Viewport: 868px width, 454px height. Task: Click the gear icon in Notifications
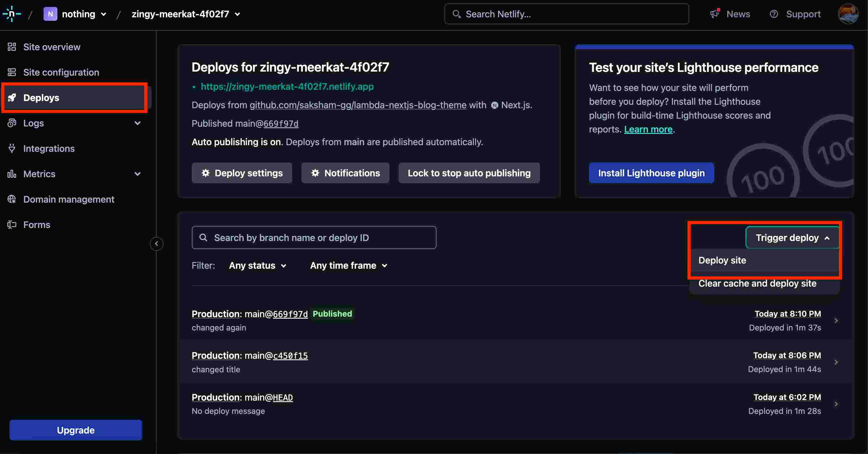coord(315,173)
